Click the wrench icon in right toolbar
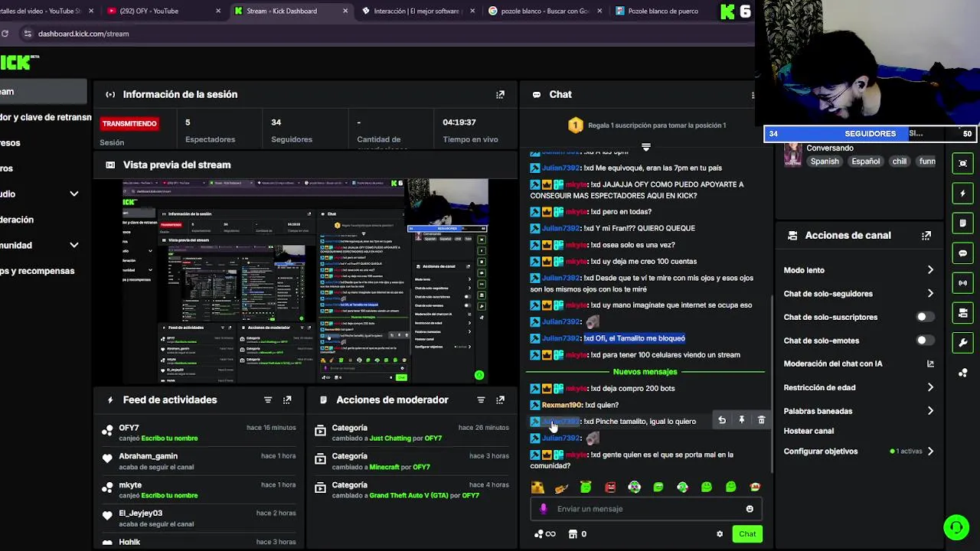Image resolution: width=980 pixels, height=551 pixels. coord(963,342)
